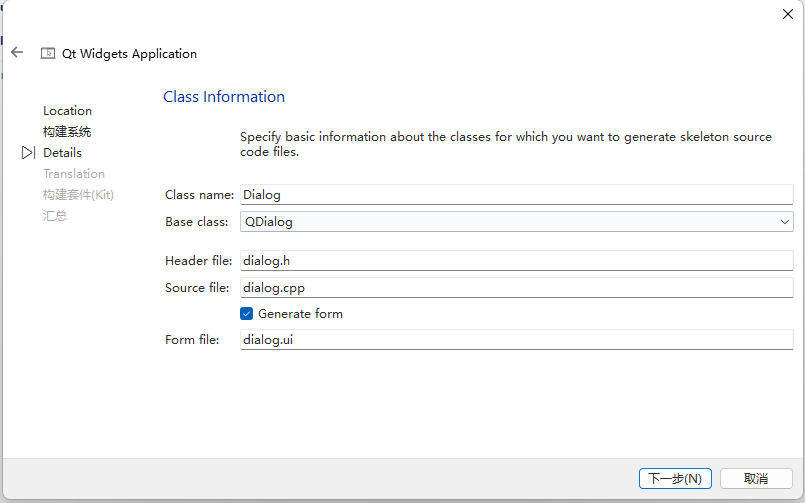Click the Base class label

click(197, 222)
